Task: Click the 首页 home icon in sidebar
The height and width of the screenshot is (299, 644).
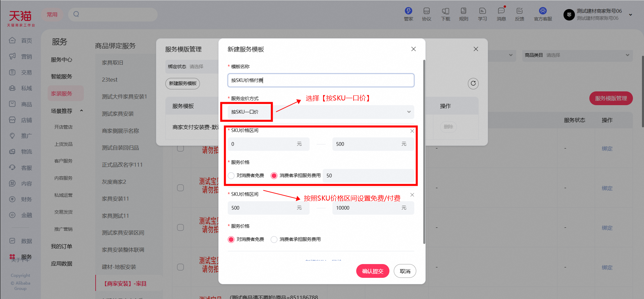Action: pyautogui.click(x=12, y=40)
